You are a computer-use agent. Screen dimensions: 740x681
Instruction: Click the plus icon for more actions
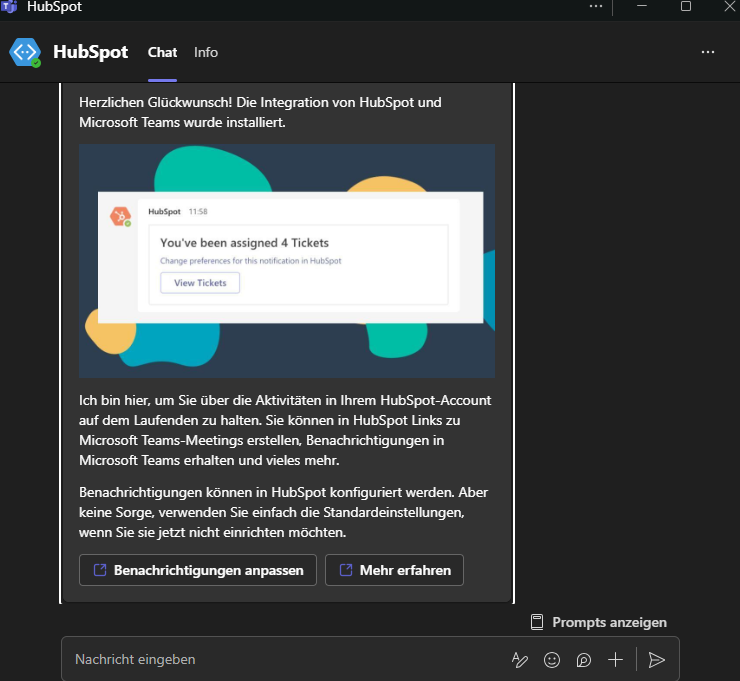[x=616, y=660]
